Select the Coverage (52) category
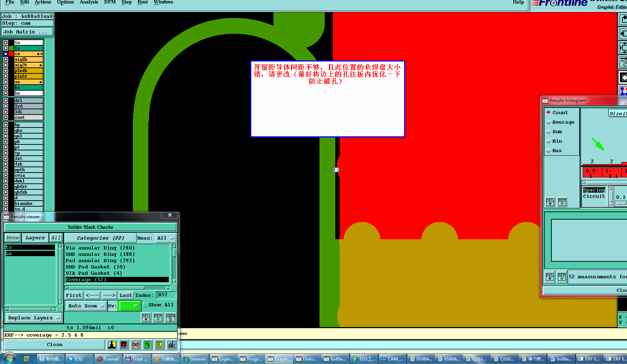The image size is (627, 364). [117, 280]
